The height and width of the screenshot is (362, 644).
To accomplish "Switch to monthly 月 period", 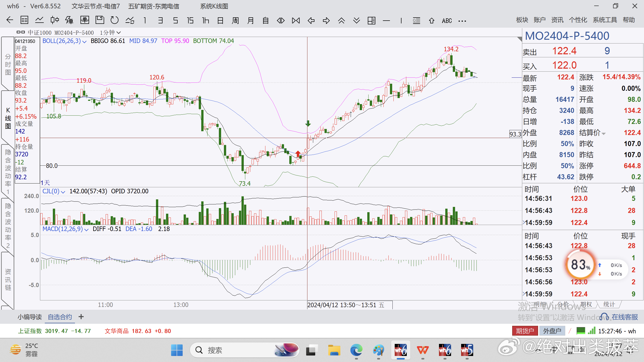I will pos(251,20).
